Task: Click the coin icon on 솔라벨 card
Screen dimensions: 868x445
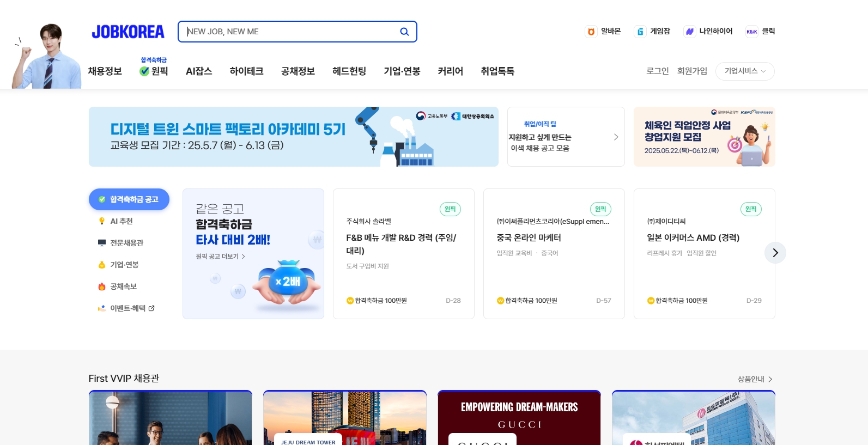Action: click(350, 301)
